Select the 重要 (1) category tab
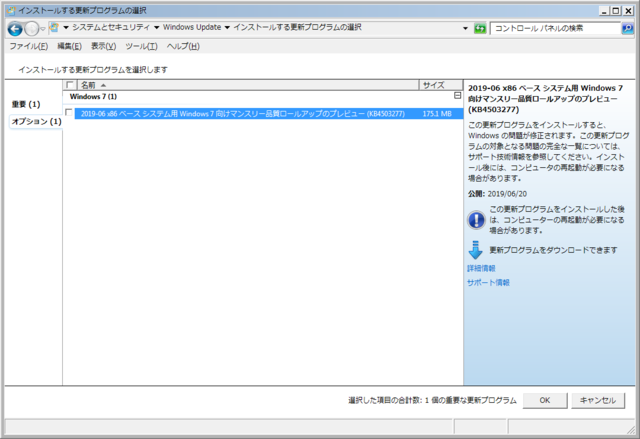 click(x=26, y=104)
